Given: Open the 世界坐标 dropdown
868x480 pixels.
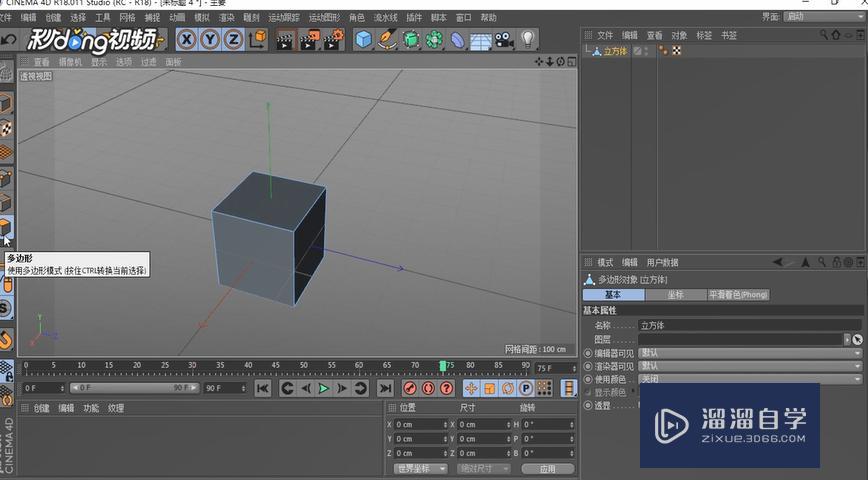Looking at the screenshot, I should (421, 468).
